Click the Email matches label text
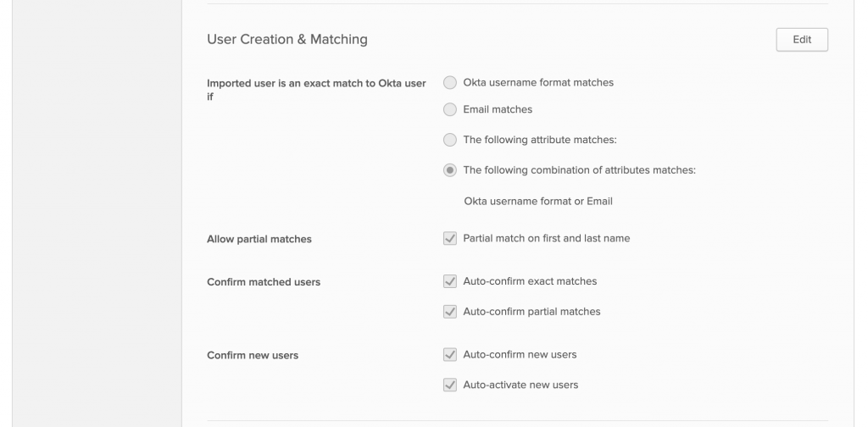868x427 pixels. coord(498,109)
